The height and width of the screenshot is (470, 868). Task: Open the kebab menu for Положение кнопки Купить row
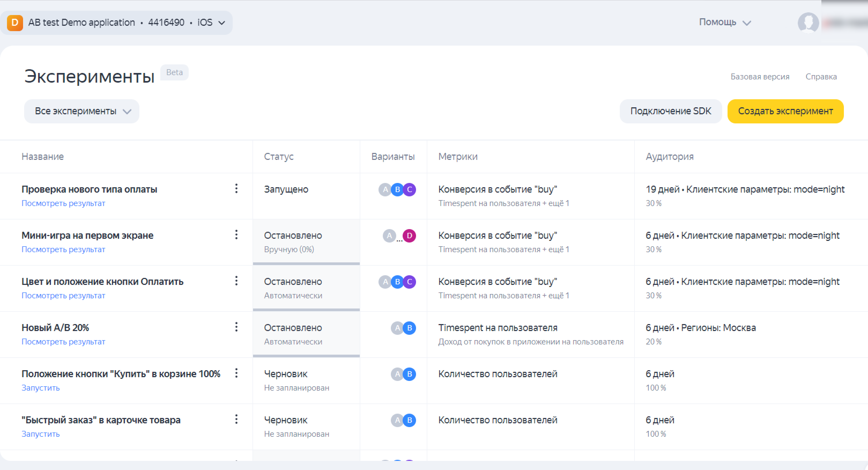[x=236, y=373]
